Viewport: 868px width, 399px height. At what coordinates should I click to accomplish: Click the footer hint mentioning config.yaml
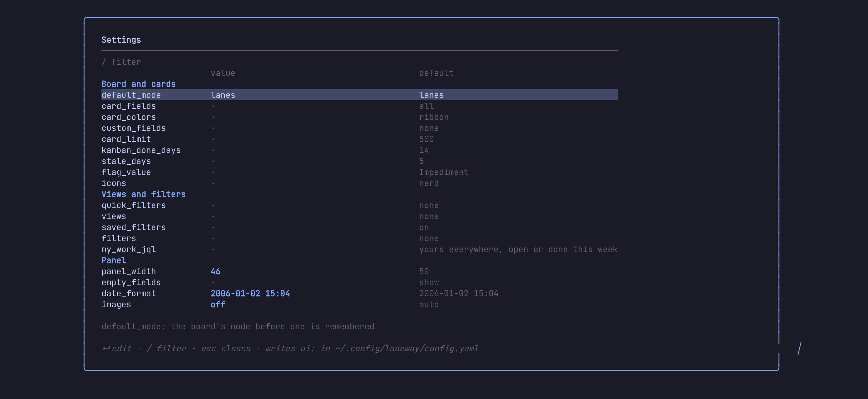point(290,349)
